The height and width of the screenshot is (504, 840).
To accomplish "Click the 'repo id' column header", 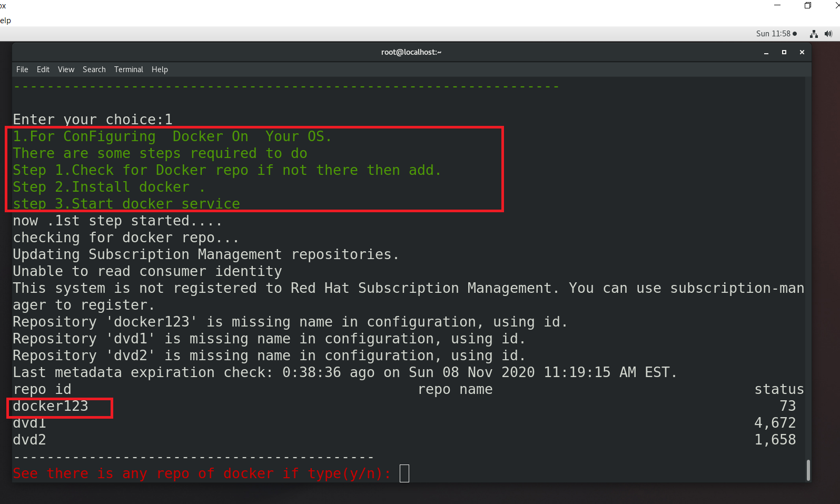I will coord(42,389).
